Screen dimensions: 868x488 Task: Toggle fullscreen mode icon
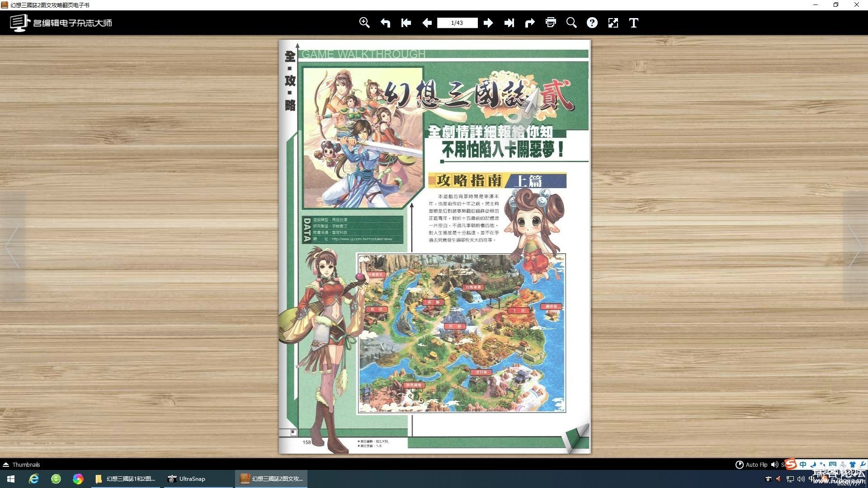(613, 23)
